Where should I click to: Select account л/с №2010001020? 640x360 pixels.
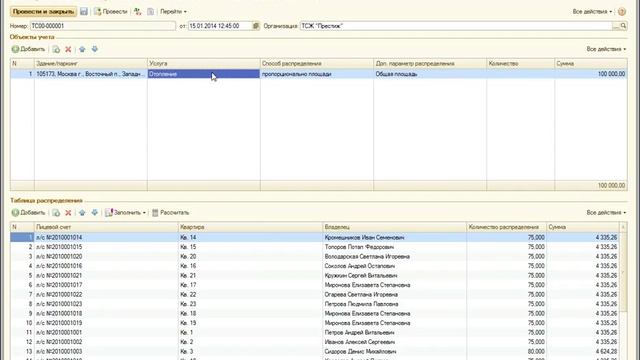(x=106, y=256)
